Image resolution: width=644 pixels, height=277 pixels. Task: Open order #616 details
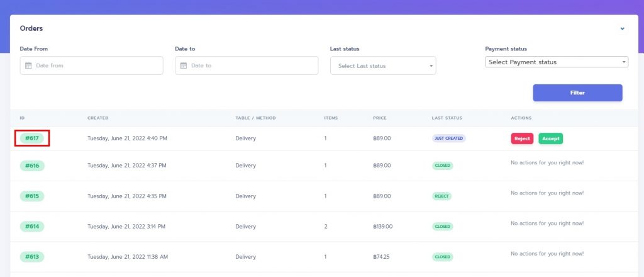(32, 166)
